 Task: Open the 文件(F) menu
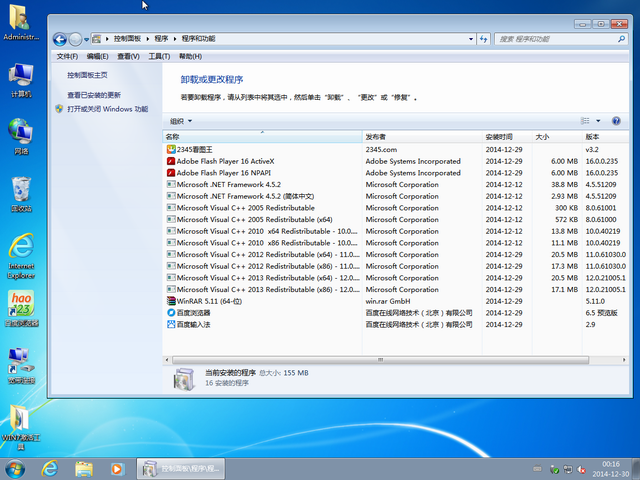[x=67, y=56]
